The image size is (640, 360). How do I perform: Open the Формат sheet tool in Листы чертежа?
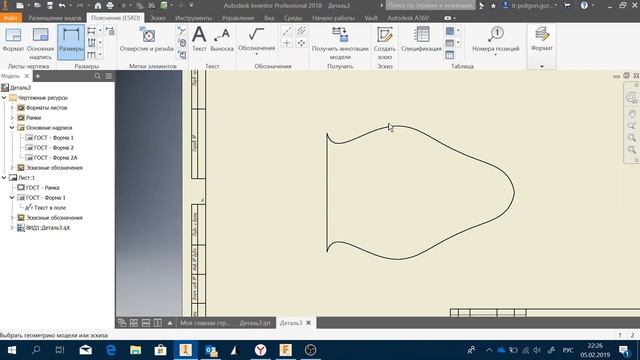13,40
